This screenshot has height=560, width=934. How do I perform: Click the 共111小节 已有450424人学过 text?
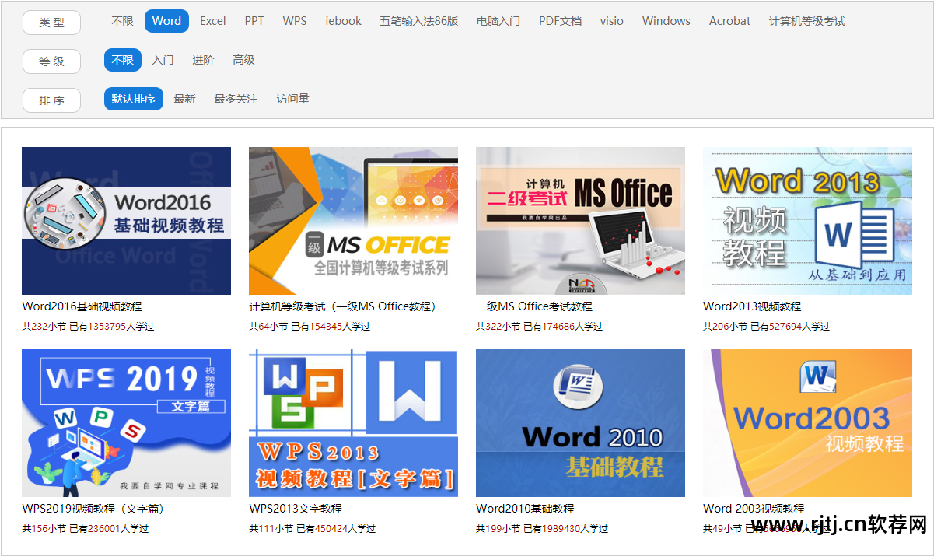point(312,529)
